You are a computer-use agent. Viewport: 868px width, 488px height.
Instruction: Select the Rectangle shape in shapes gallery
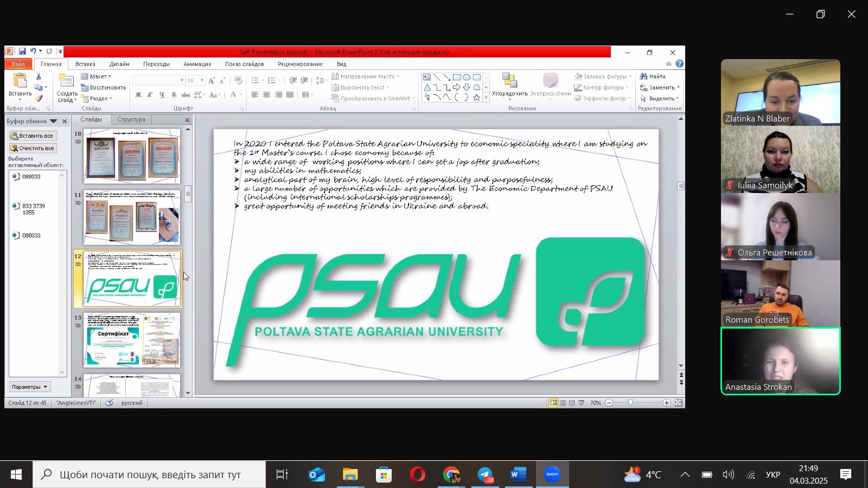pyautogui.click(x=457, y=77)
